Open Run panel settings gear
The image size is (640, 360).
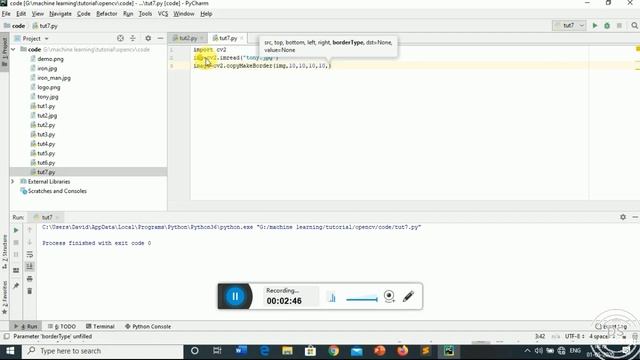pos(623,217)
